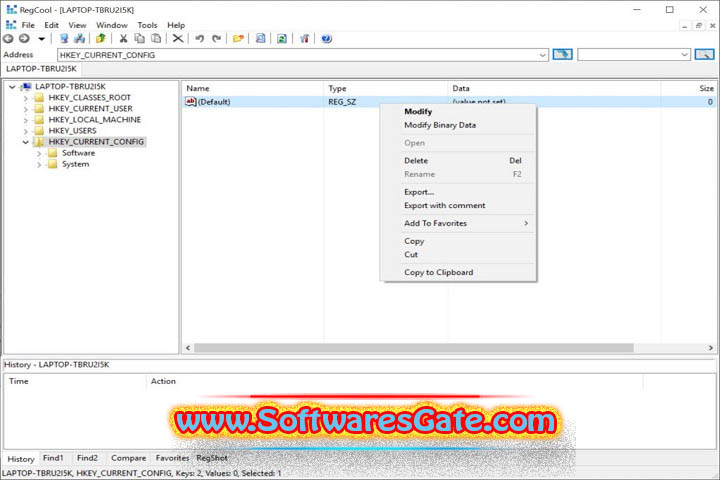Switch to the Find1 bottom tab

coord(53,458)
